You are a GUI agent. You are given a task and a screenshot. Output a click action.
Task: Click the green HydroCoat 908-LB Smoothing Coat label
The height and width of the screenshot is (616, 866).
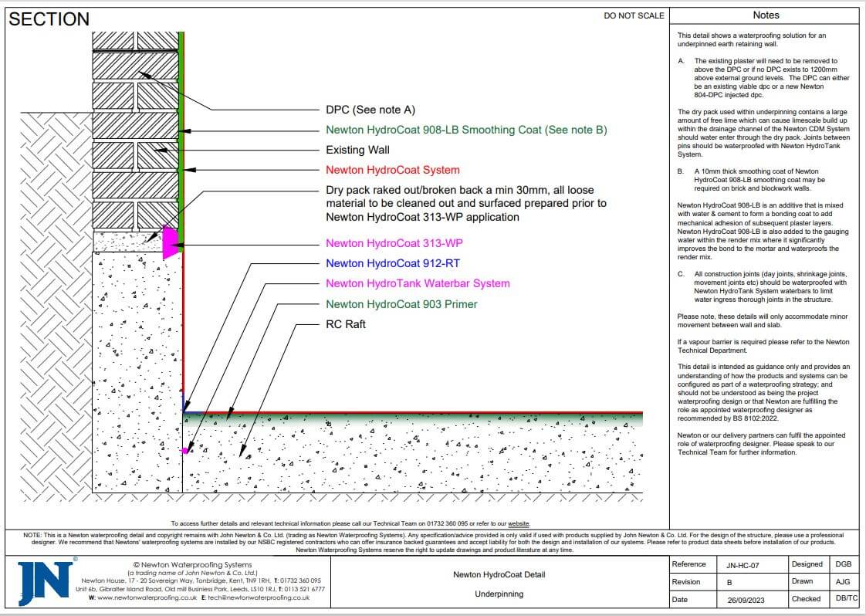[x=466, y=130]
